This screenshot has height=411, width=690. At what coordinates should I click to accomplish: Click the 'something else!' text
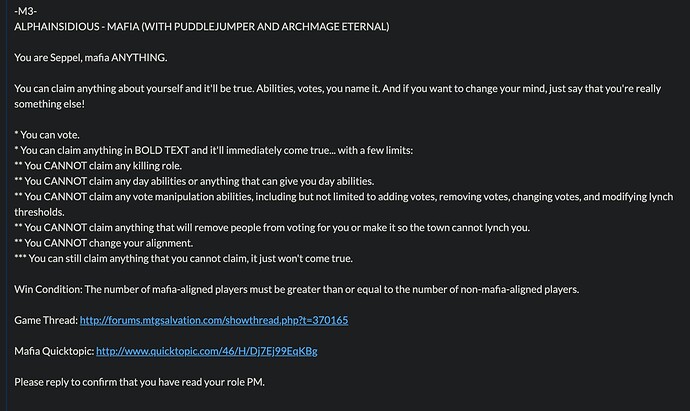49,104
